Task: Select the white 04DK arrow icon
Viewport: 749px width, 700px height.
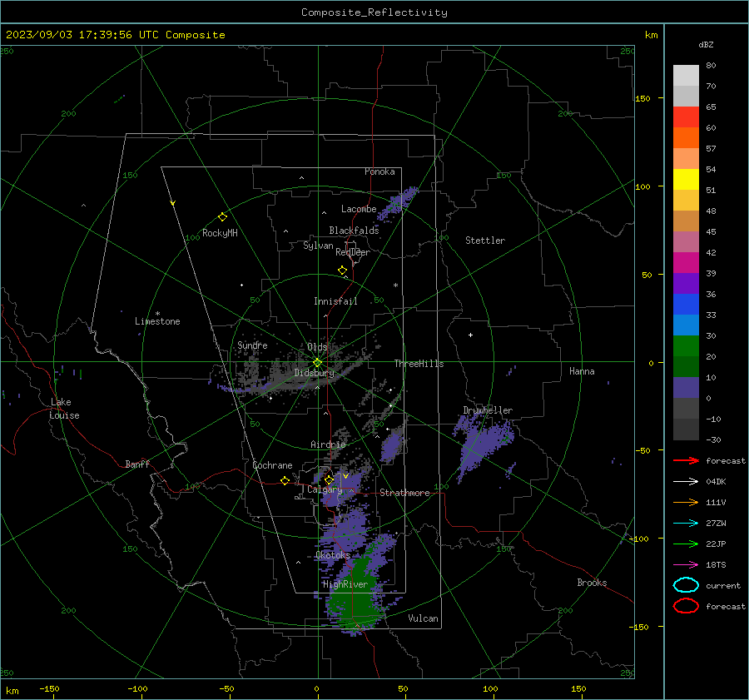Action: coord(686,481)
